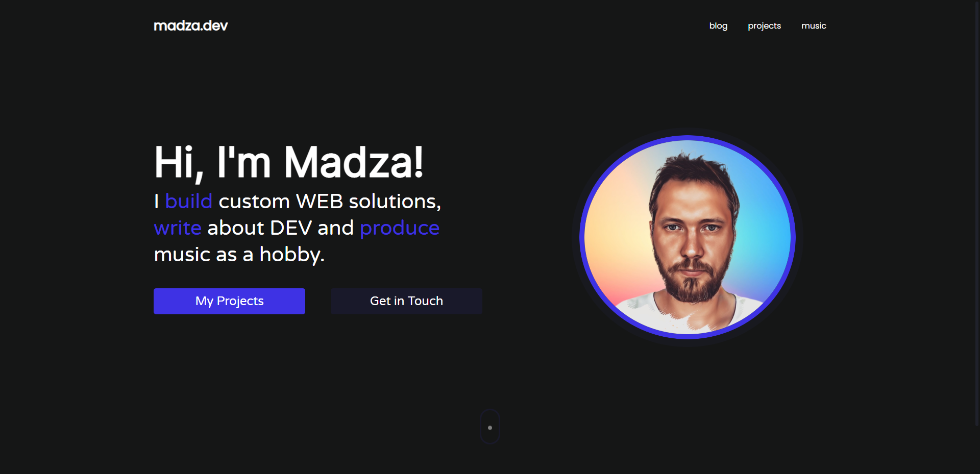980x474 pixels.
Task: Open the blog navigation link
Action: coord(718,26)
